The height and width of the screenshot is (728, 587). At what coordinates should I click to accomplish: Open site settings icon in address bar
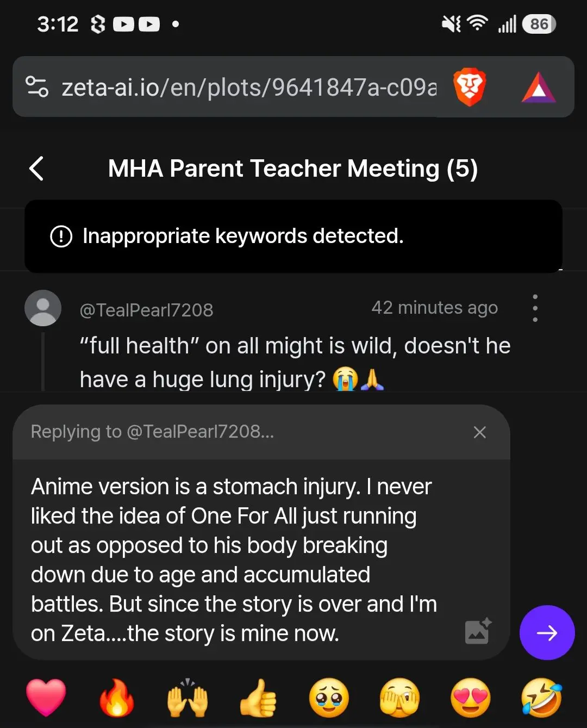click(37, 87)
